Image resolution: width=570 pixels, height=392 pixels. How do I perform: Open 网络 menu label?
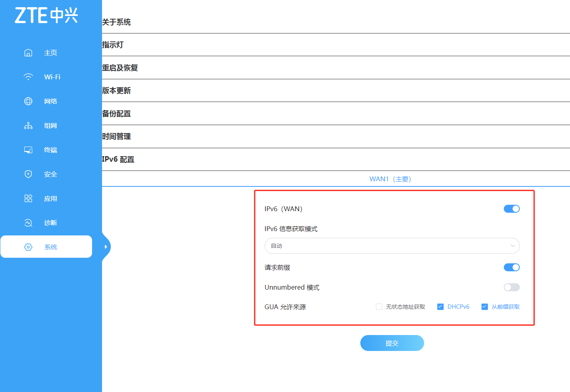point(51,101)
